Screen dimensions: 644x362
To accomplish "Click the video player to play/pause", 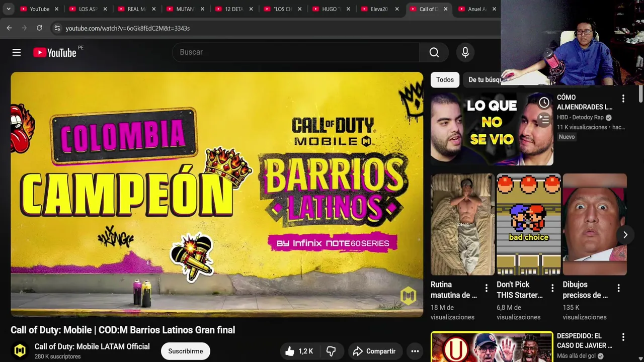I will [217, 195].
